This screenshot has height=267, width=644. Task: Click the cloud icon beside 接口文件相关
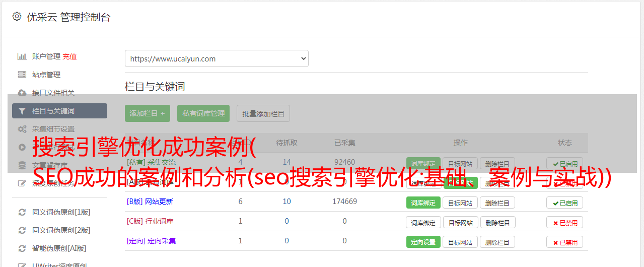[22, 93]
